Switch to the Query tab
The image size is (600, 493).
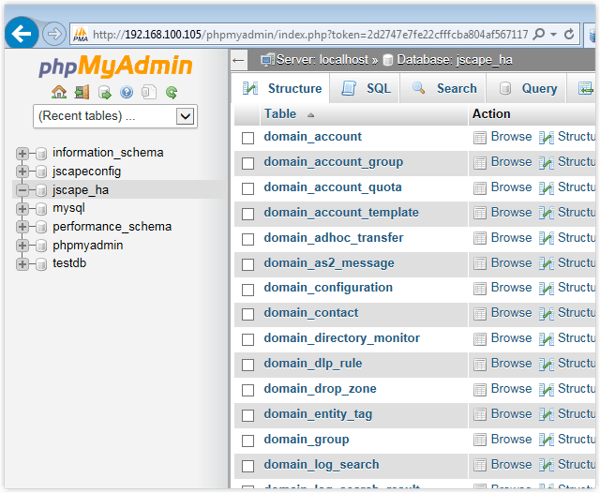pyautogui.click(x=527, y=88)
